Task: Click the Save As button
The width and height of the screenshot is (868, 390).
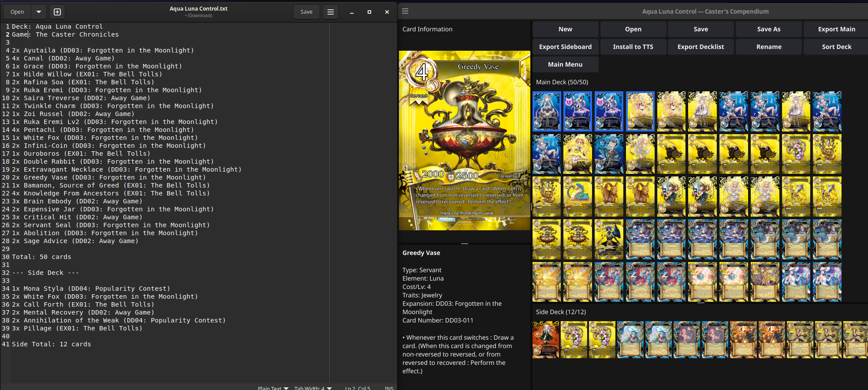Action: click(769, 29)
